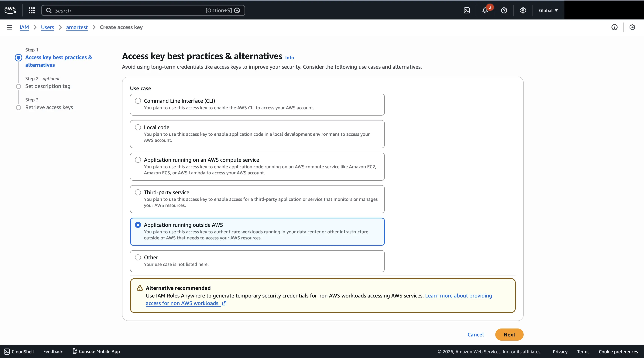This screenshot has width=644, height=358.
Task: Click the Use case section label
Action: pyautogui.click(x=141, y=88)
